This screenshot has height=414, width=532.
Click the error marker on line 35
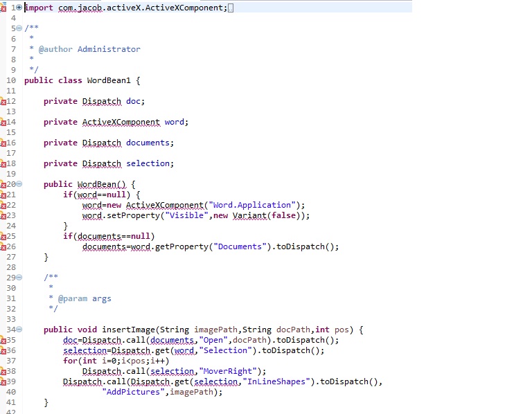tap(3, 341)
